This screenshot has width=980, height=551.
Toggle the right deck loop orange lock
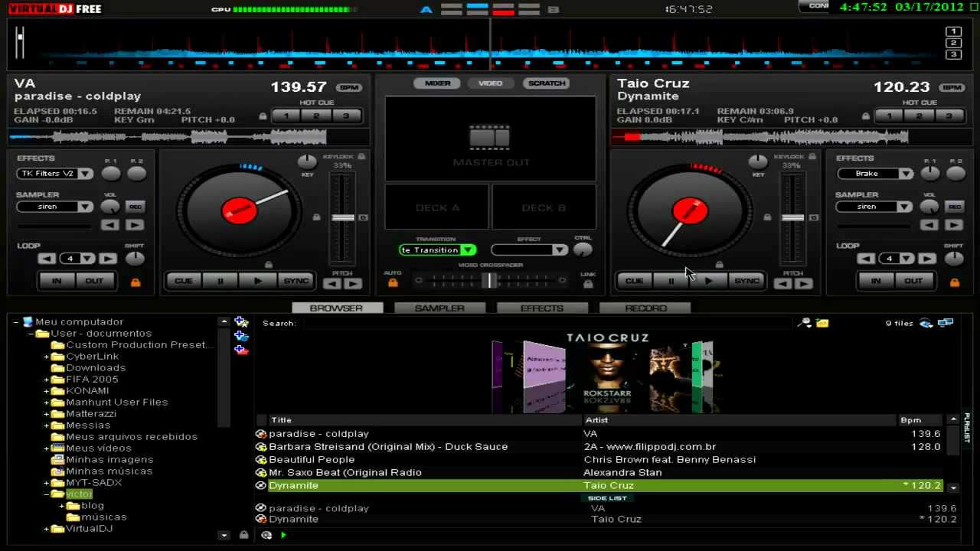(x=954, y=282)
